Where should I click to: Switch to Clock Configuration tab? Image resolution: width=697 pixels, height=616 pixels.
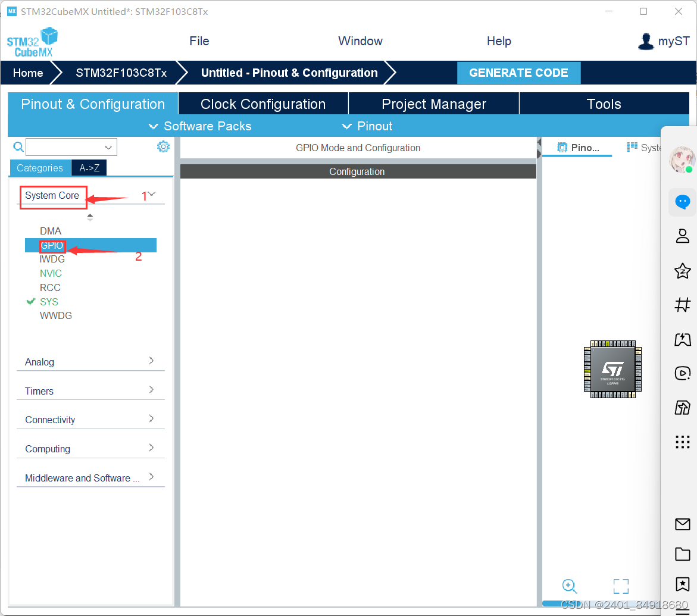coord(263,104)
